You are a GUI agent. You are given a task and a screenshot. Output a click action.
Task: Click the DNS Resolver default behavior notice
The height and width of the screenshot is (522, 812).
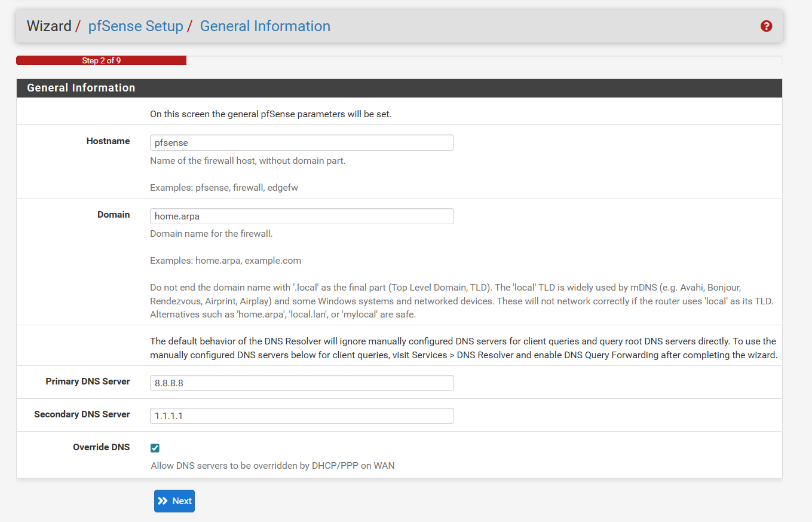tap(462, 348)
